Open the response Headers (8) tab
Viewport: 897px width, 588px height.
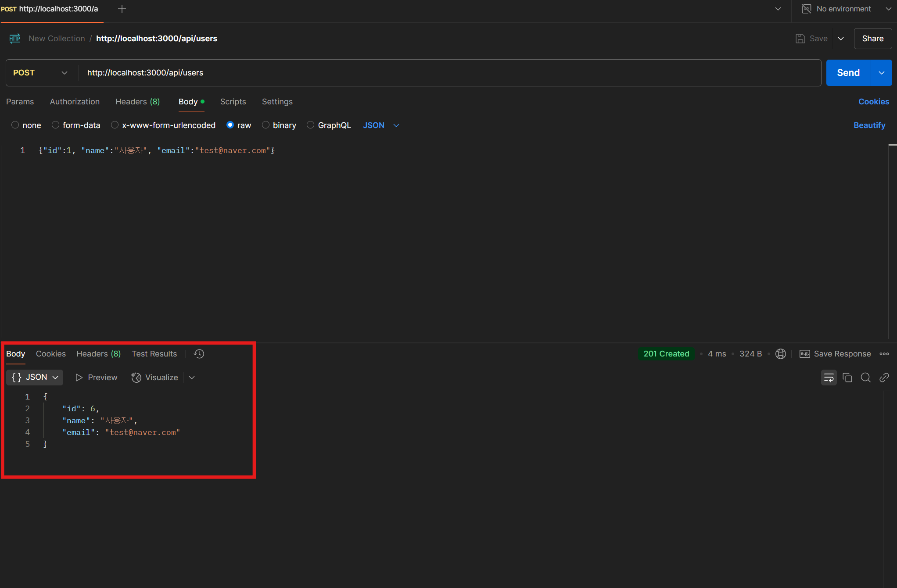tap(99, 354)
